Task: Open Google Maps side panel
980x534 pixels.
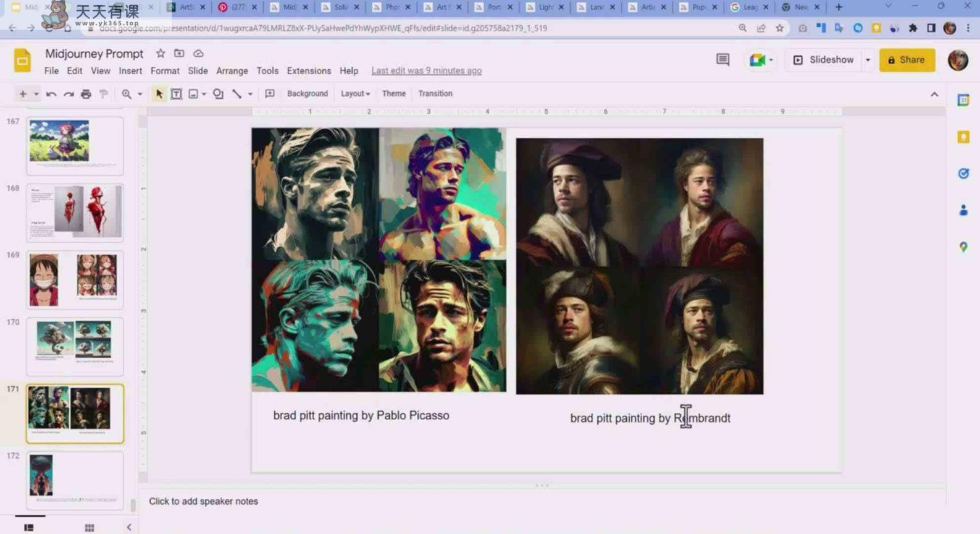Action: click(x=963, y=247)
